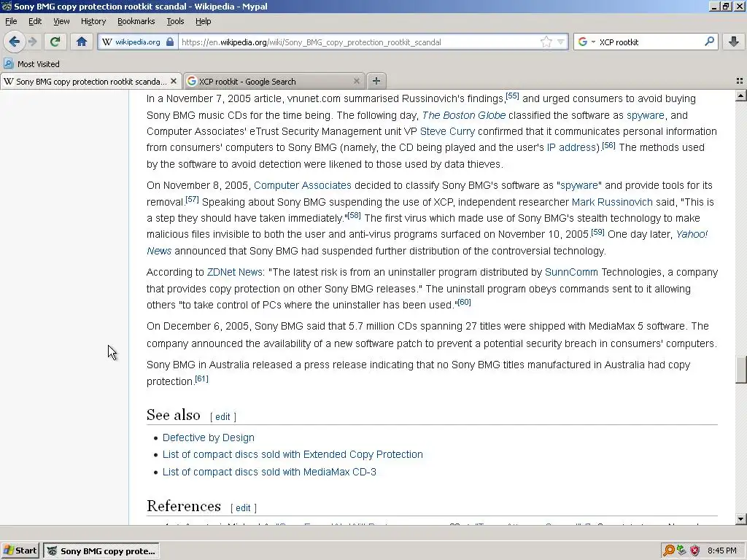Open the SunnComm link
Image resolution: width=747 pixels, height=560 pixels.
[571, 273]
